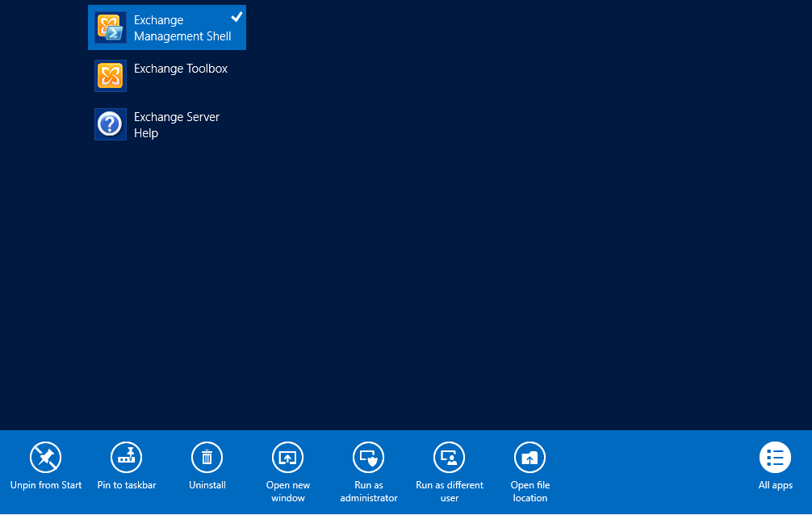Click the Run as different user label
This screenshot has height=515, width=812.
coord(450,491)
